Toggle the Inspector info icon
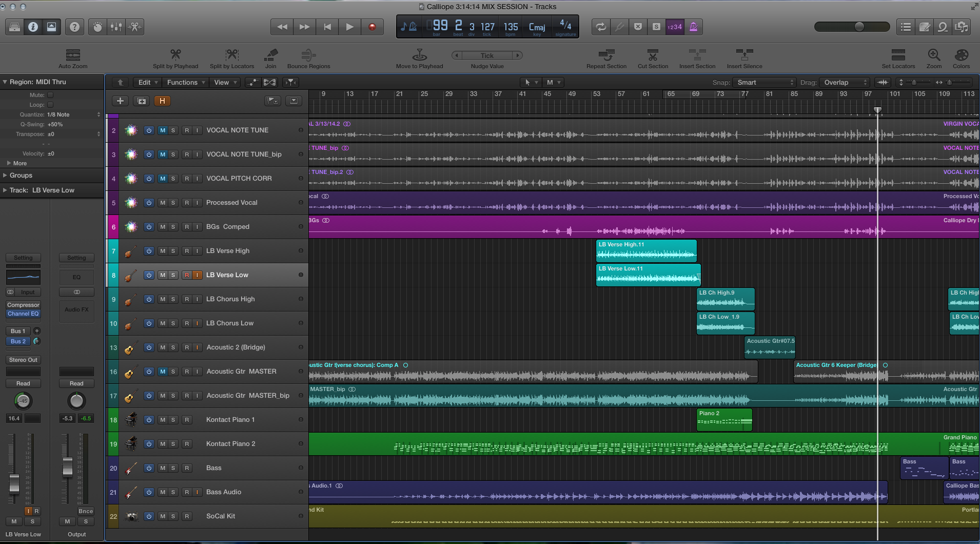The height and width of the screenshot is (544, 980). point(33,27)
